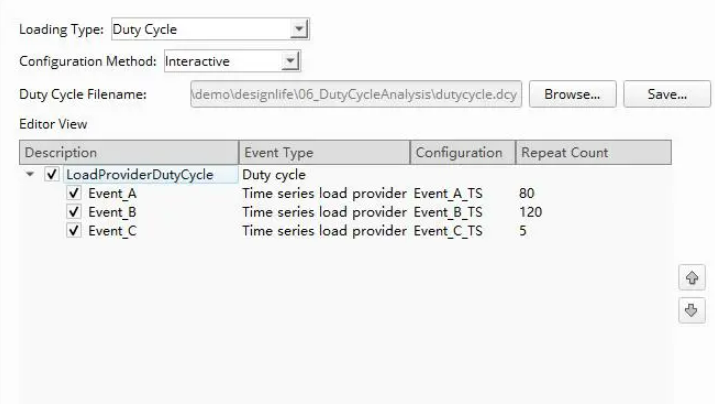Image resolution: width=715 pixels, height=411 pixels.
Task: Select the Event_A repeat count value 80
Action: coord(527,193)
